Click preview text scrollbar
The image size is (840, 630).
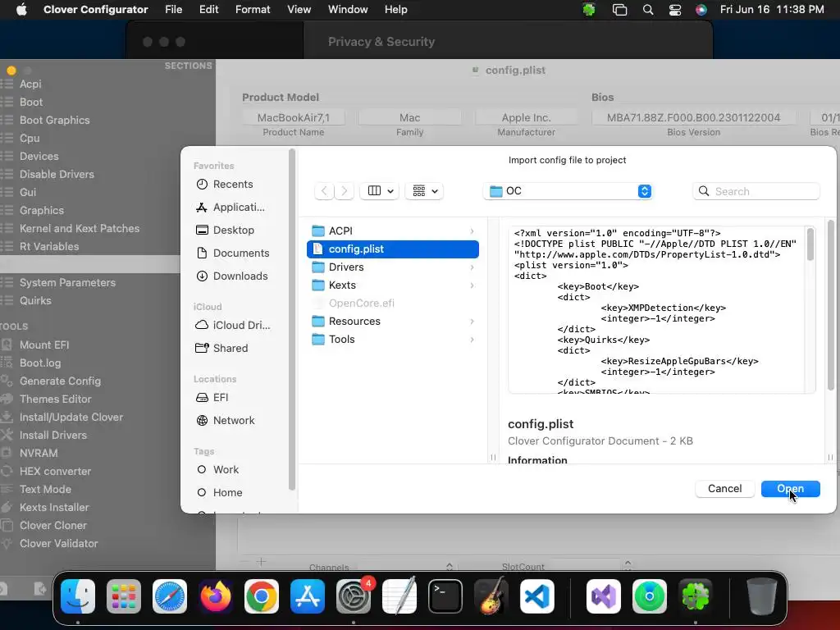pos(810,244)
